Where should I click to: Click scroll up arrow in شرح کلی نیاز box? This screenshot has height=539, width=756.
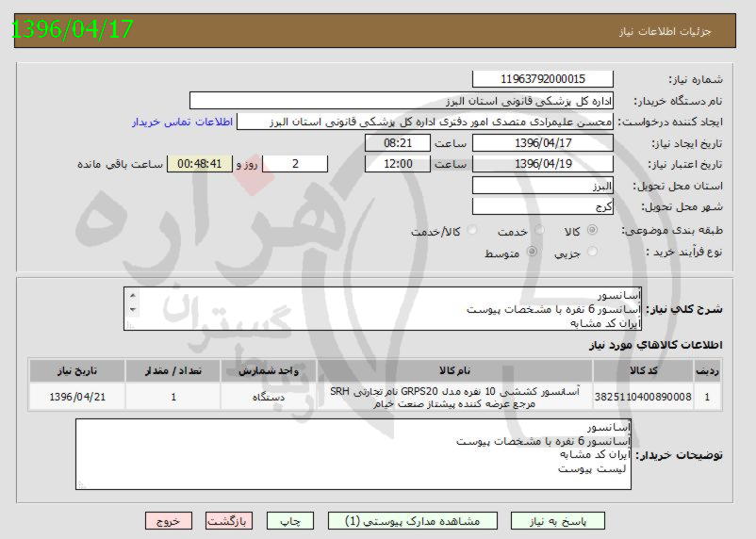133,295
